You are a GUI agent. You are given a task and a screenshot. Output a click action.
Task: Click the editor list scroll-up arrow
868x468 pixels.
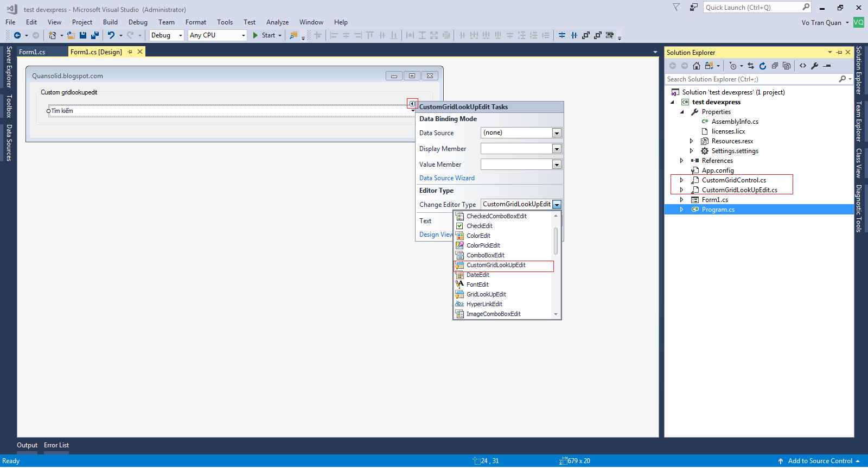click(556, 216)
